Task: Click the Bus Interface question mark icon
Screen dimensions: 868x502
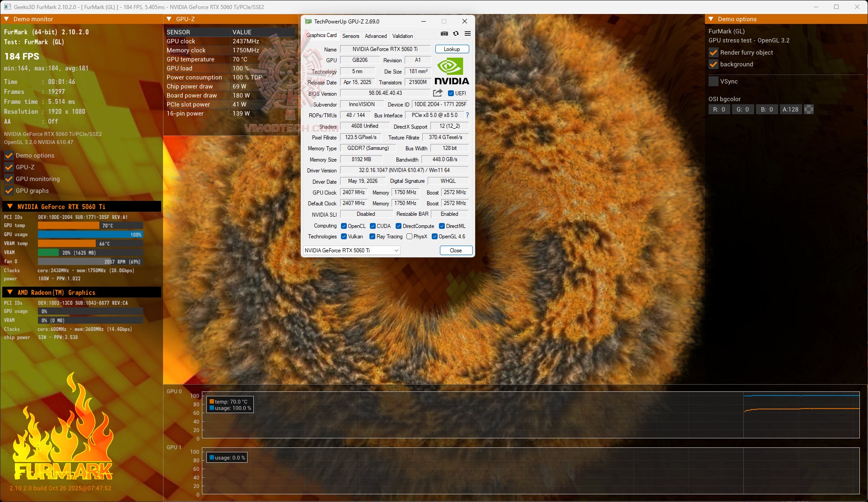Action: 467,115
